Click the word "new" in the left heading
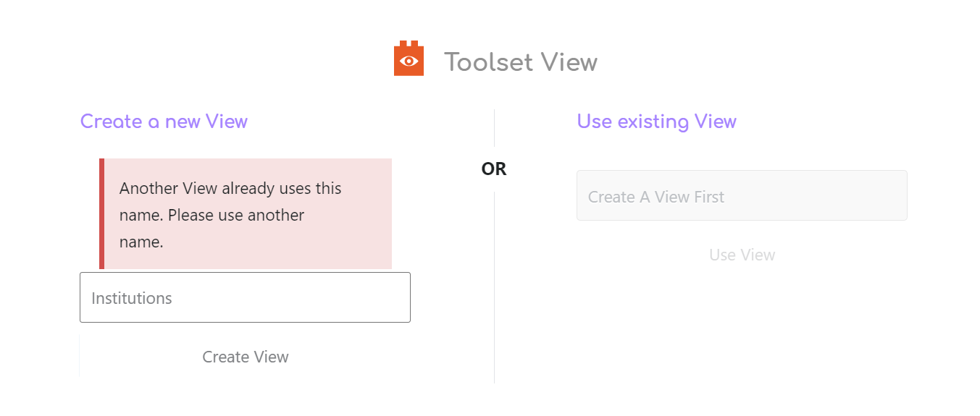This screenshot has width=980, height=416. (183, 122)
